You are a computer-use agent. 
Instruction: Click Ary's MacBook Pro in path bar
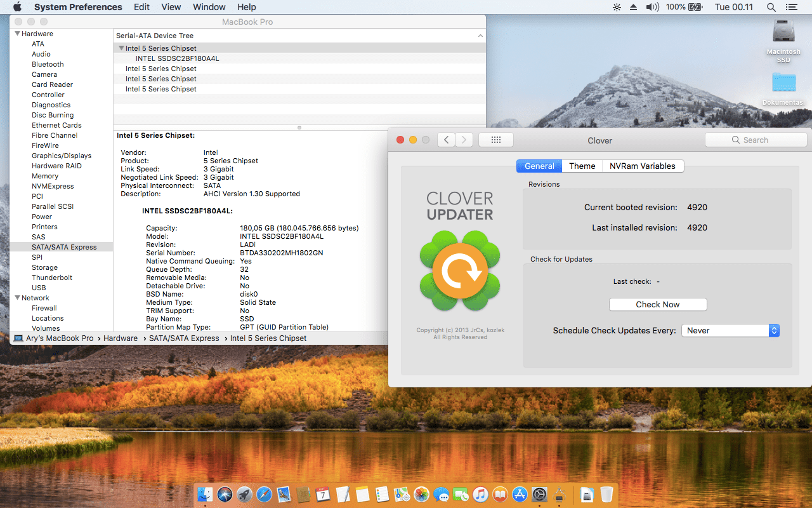(x=53, y=338)
